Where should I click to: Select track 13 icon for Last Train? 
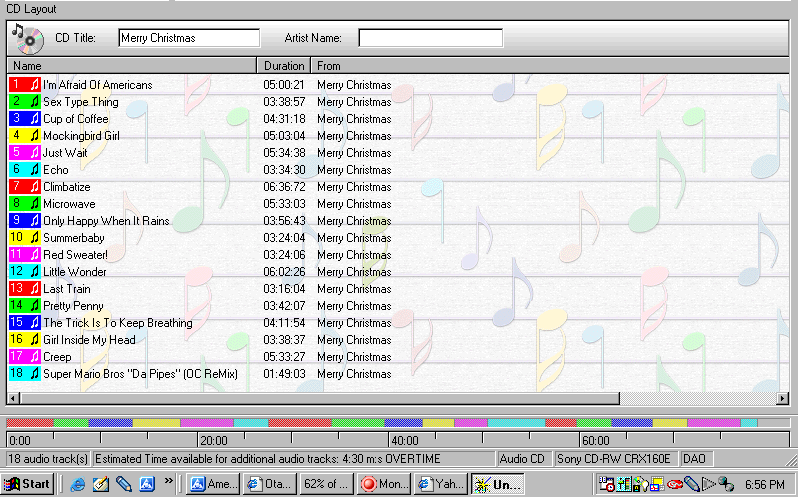[x=25, y=288]
